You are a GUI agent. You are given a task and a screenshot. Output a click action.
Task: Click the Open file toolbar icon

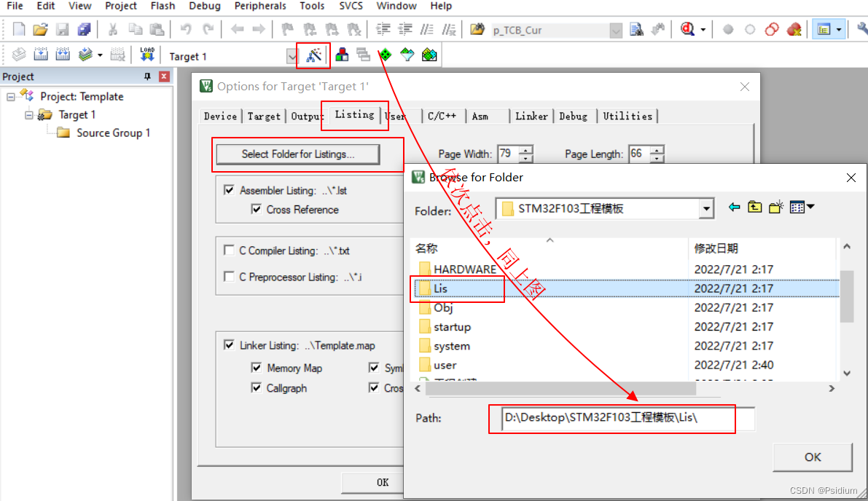40,29
